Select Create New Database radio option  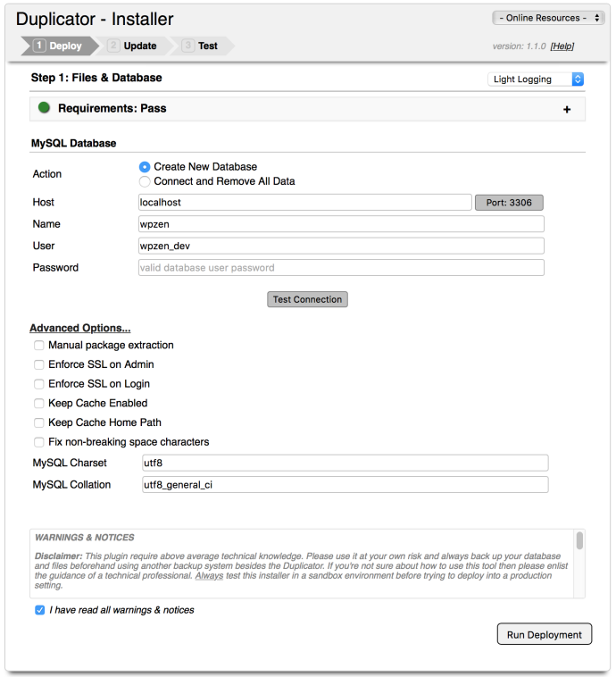pos(145,167)
